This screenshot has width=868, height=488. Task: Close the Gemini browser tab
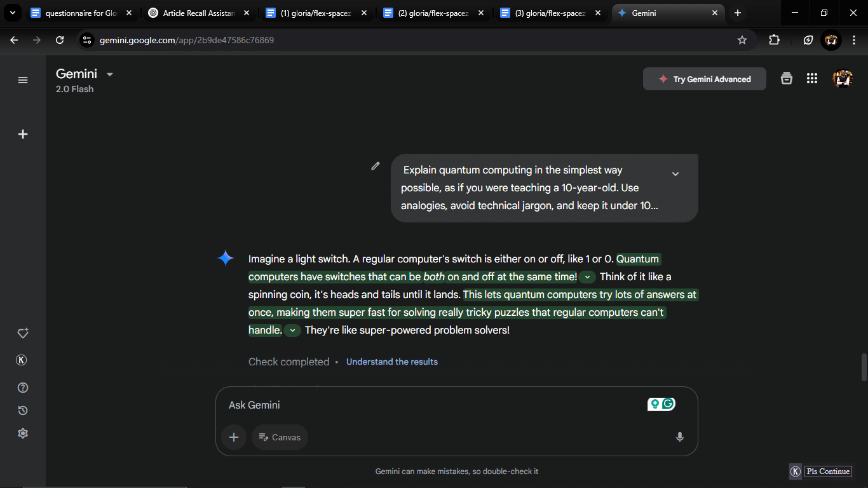click(715, 13)
